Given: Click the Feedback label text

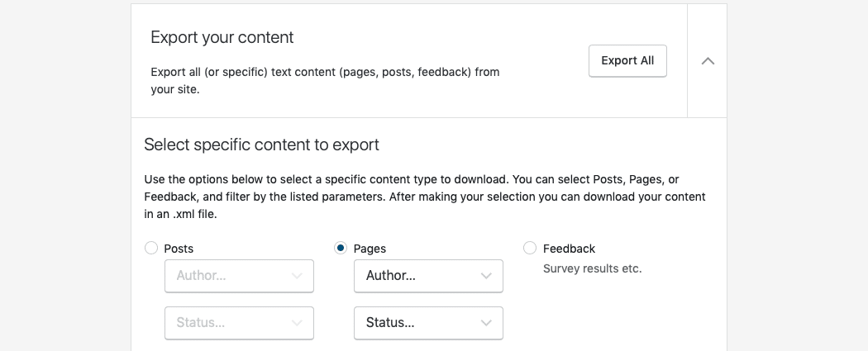Looking at the screenshot, I should (569, 249).
